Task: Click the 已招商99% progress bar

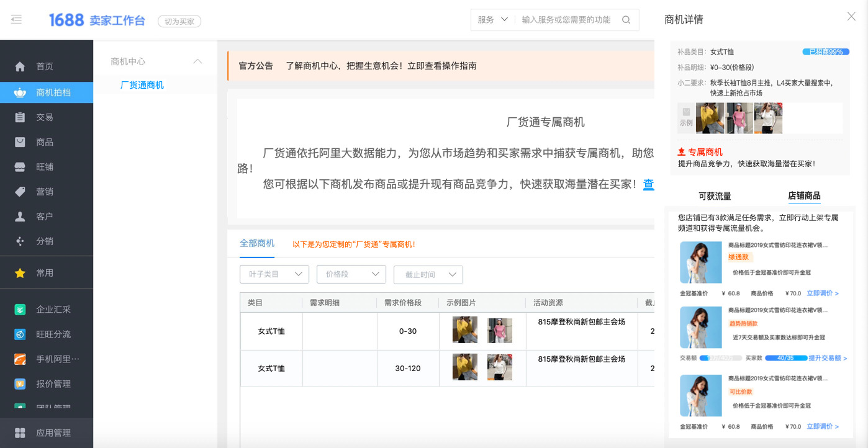Action: coord(826,52)
